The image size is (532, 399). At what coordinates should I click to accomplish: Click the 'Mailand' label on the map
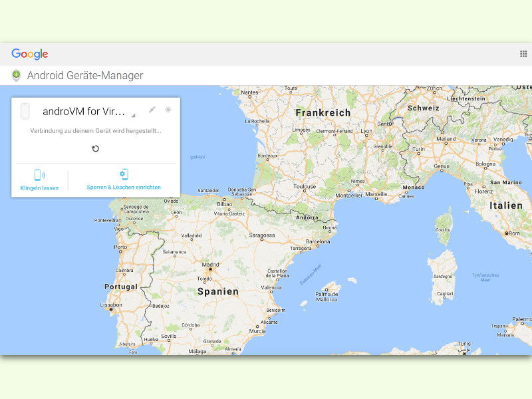click(x=446, y=139)
